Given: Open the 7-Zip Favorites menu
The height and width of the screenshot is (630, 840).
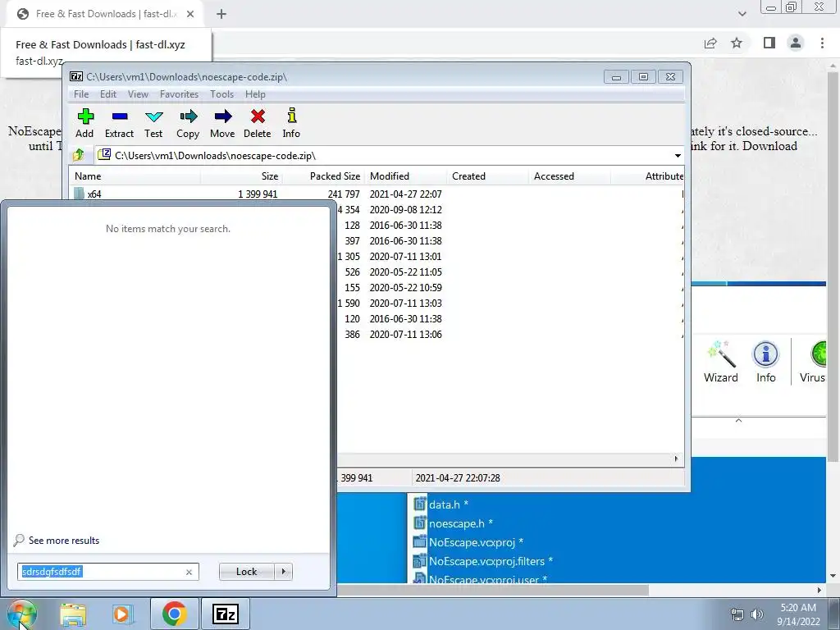Looking at the screenshot, I should pos(179,94).
